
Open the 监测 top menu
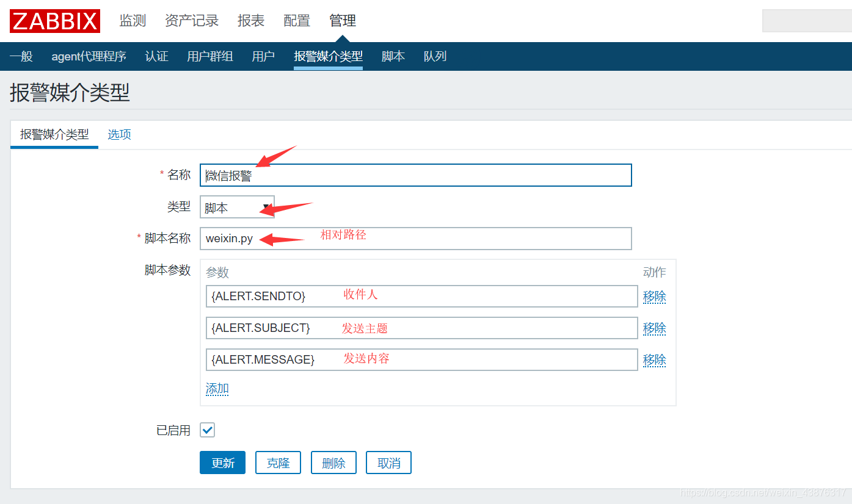[x=133, y=21]
